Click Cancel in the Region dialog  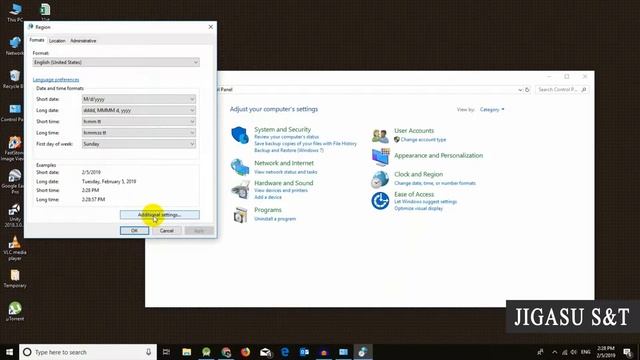[167, 231]
